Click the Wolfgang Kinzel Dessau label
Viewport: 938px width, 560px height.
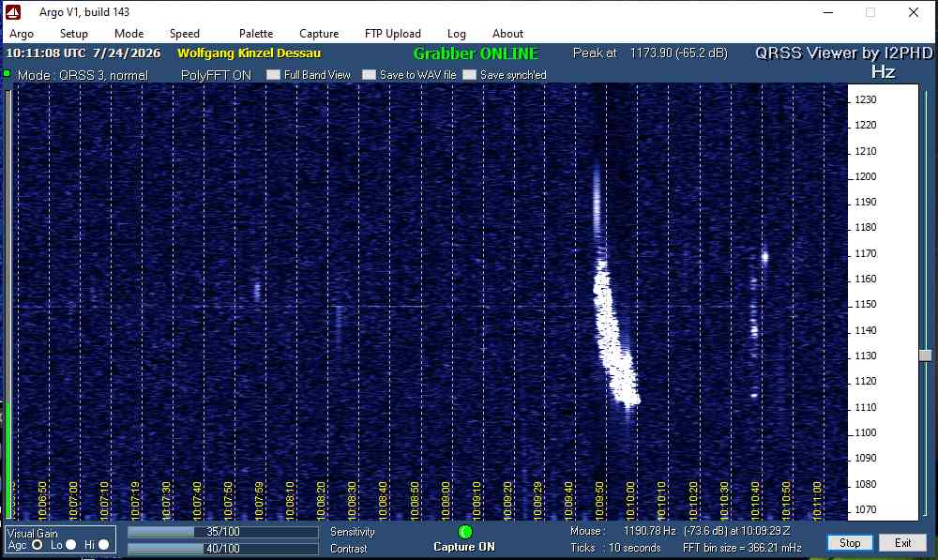[x=249, y=53]
